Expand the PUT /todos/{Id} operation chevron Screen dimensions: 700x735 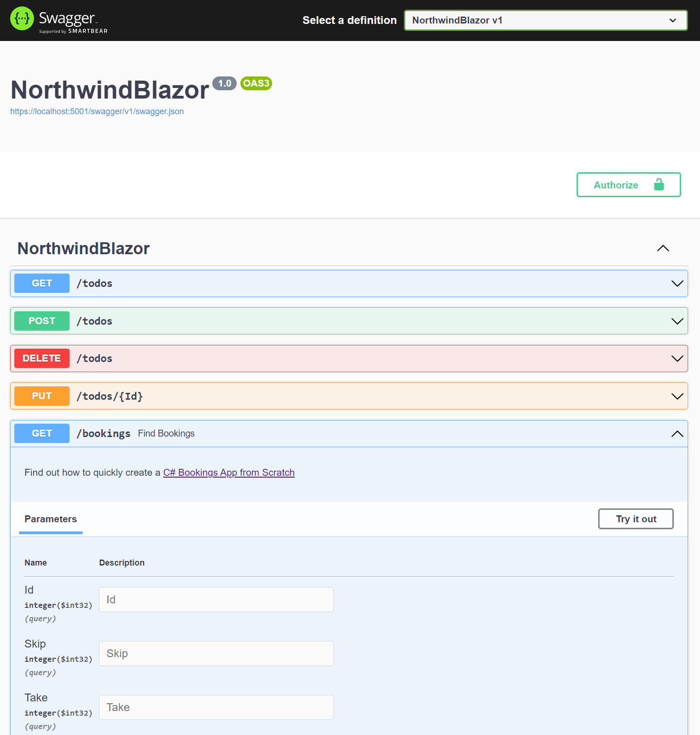[x=677, y=397]
